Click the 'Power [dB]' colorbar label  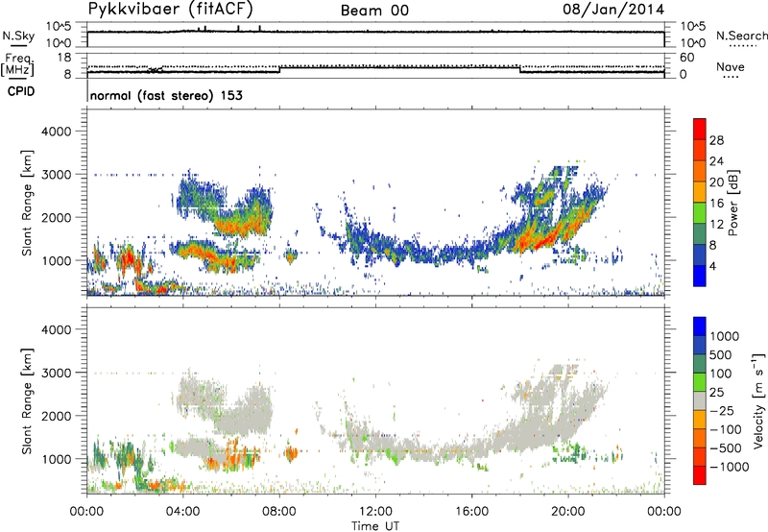point(732,203)
